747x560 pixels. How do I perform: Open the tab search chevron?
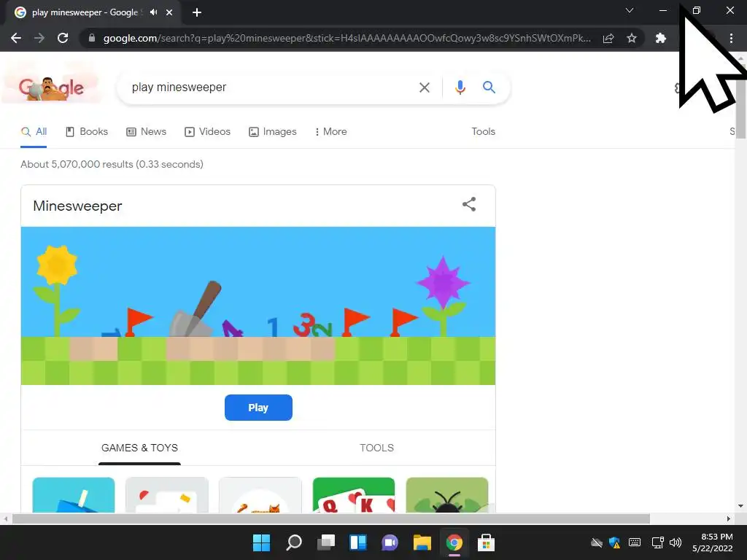(630, 10)
